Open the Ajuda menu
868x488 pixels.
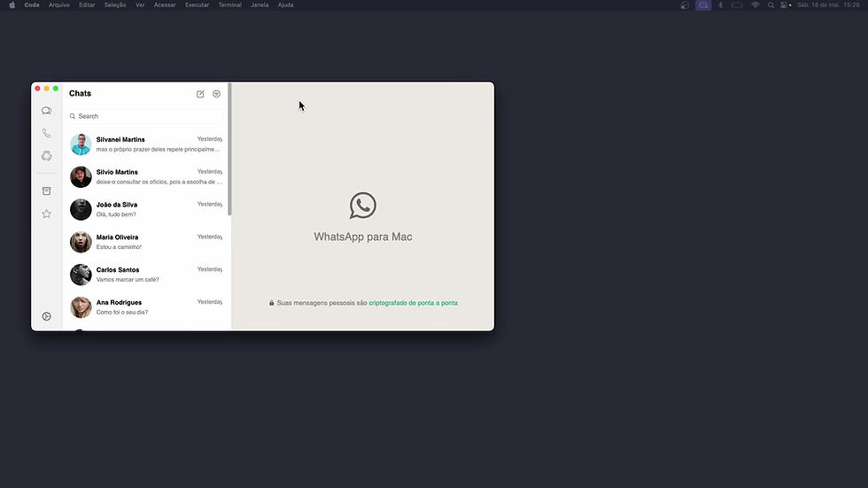click(x=285, y=5)
